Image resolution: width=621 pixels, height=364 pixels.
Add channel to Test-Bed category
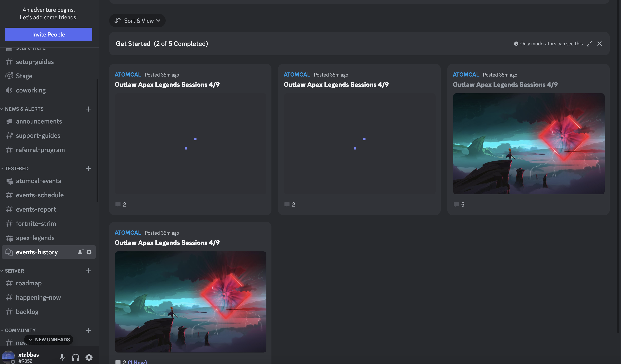pyautogui.click(x=88, y=169)
